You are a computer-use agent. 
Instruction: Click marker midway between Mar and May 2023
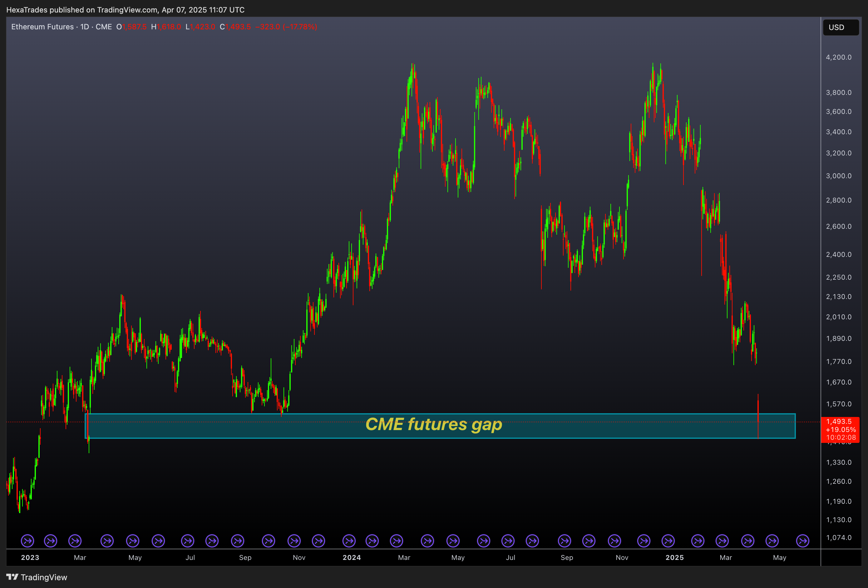(107, 541)
